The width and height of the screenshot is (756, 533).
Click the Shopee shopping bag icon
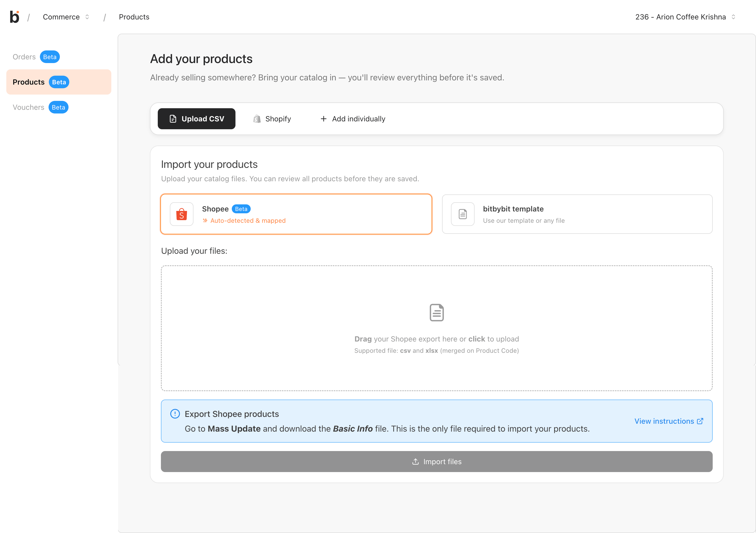181,214
